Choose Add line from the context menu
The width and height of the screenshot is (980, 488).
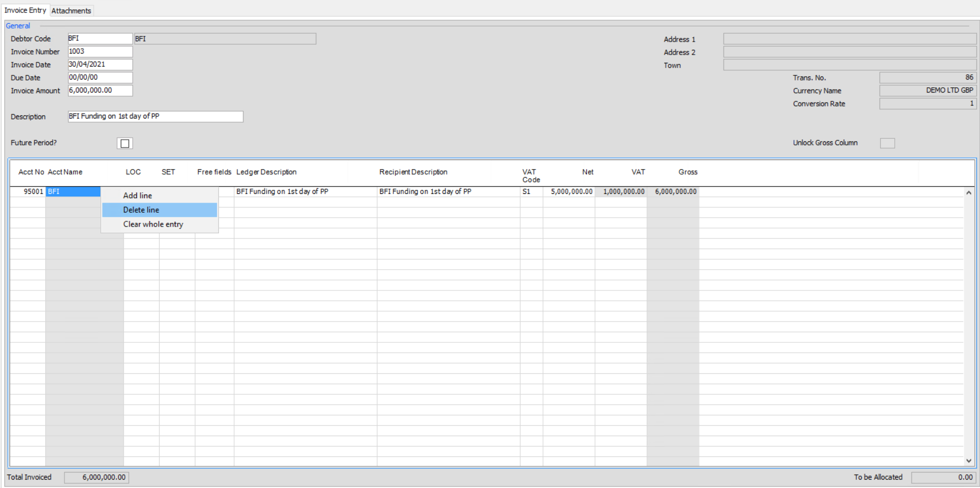click(137, 195)
